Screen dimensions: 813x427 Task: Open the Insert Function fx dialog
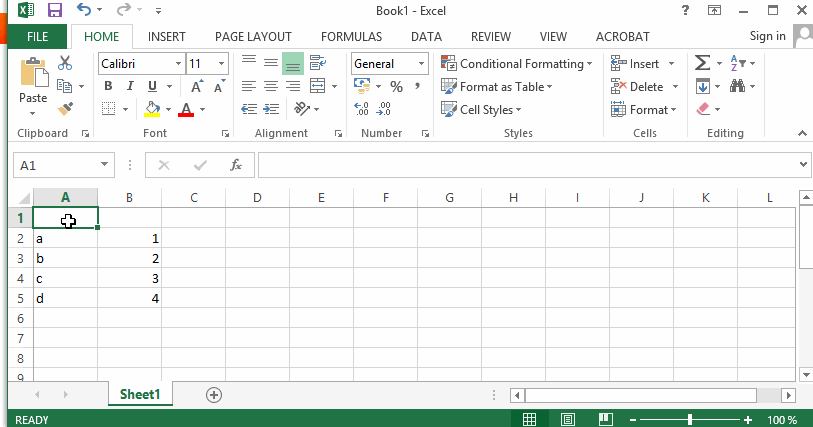pos(236,165)
